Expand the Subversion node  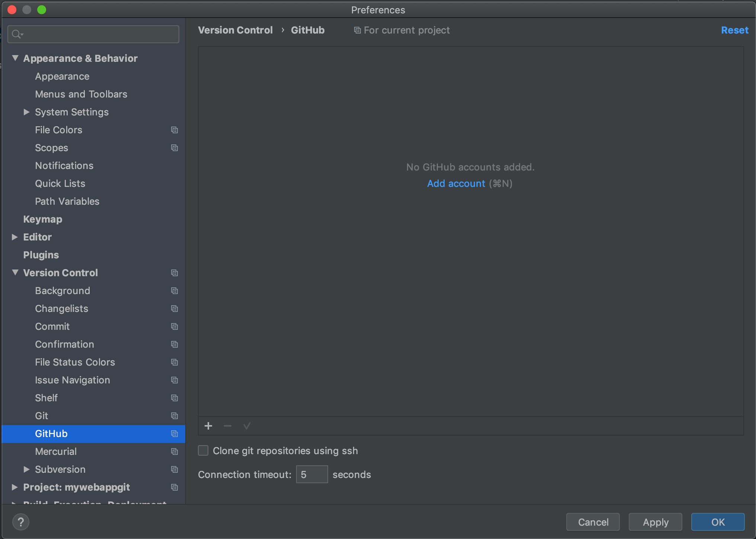pos(26,469)
